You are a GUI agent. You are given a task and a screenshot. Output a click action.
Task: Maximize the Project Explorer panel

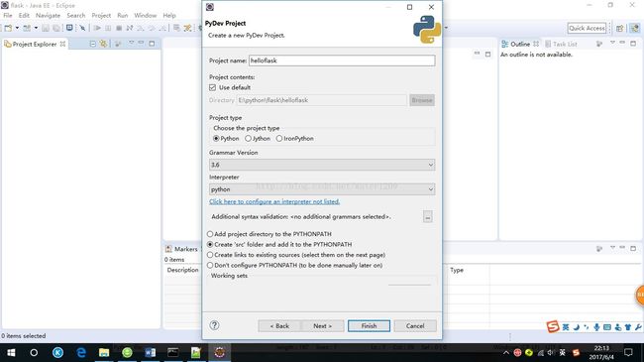point(152,44)
